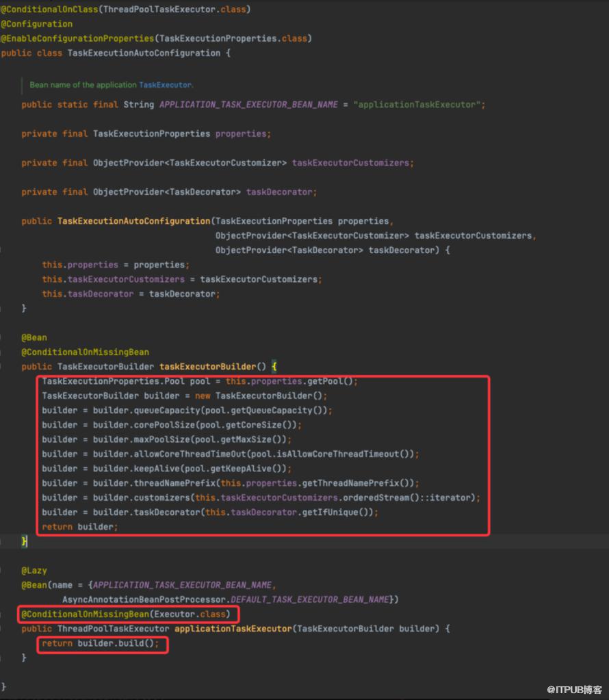Screen dimensions: 609x700
Task: Click class name TaskExecutionAutoConfiguration in declaration
Action: pyautogui.click(x=144, y=53)
